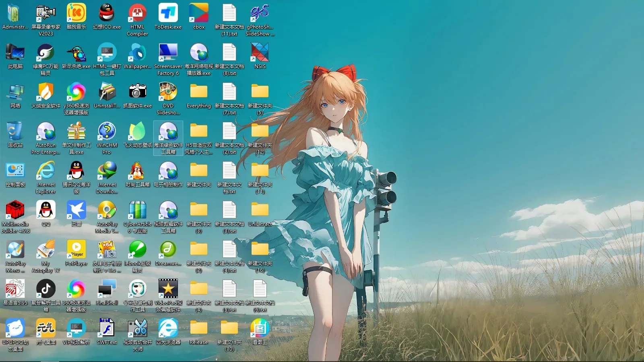Select the Release folder

(x=199, y=328)
